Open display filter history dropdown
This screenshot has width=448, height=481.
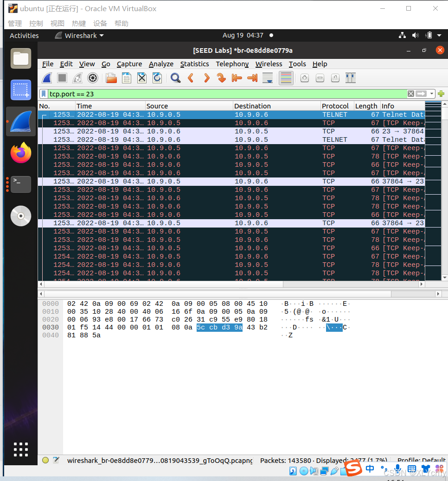click(x=432, y=94)
